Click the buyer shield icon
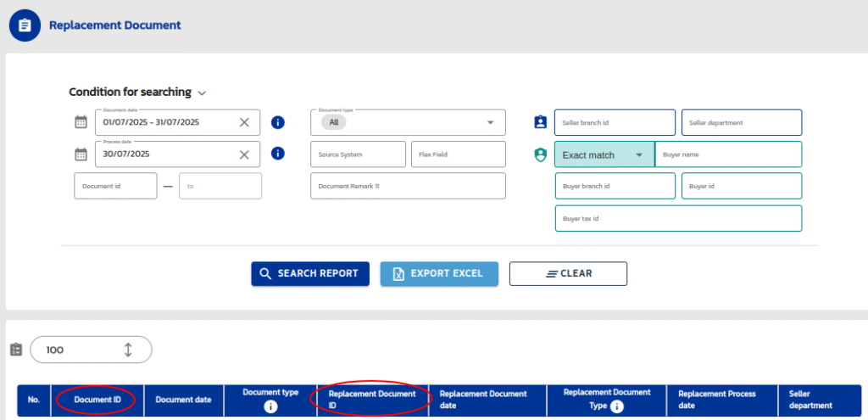Screen dimensions: 868x420 [x=540, y=154]
